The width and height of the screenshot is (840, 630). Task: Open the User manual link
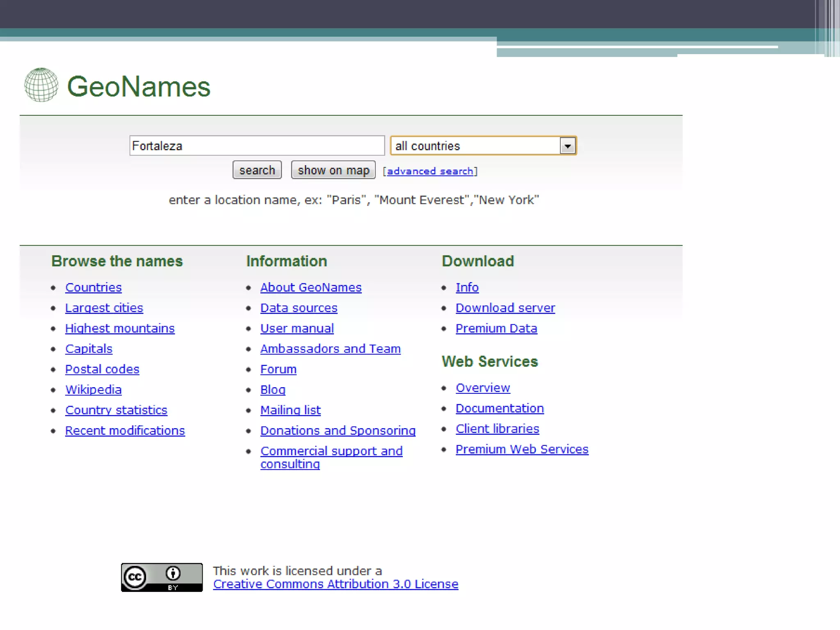pyautogui.click(x=297, y=328)
